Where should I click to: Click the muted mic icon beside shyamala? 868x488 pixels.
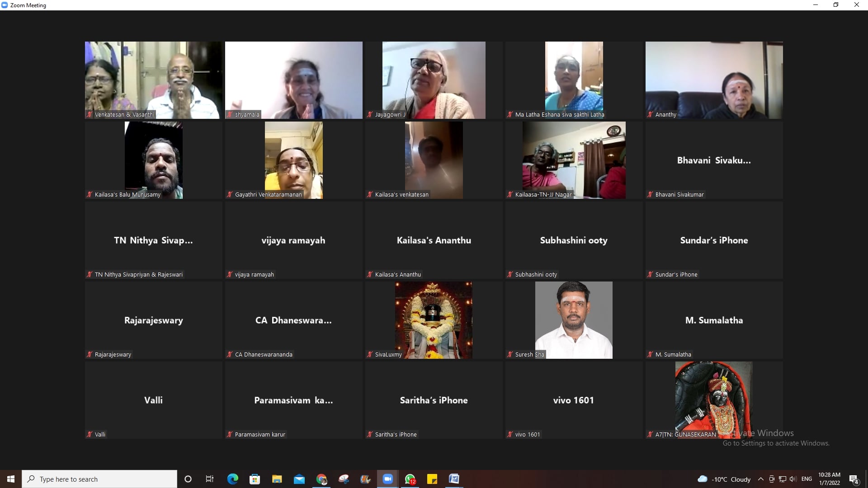tap(230, 115)
